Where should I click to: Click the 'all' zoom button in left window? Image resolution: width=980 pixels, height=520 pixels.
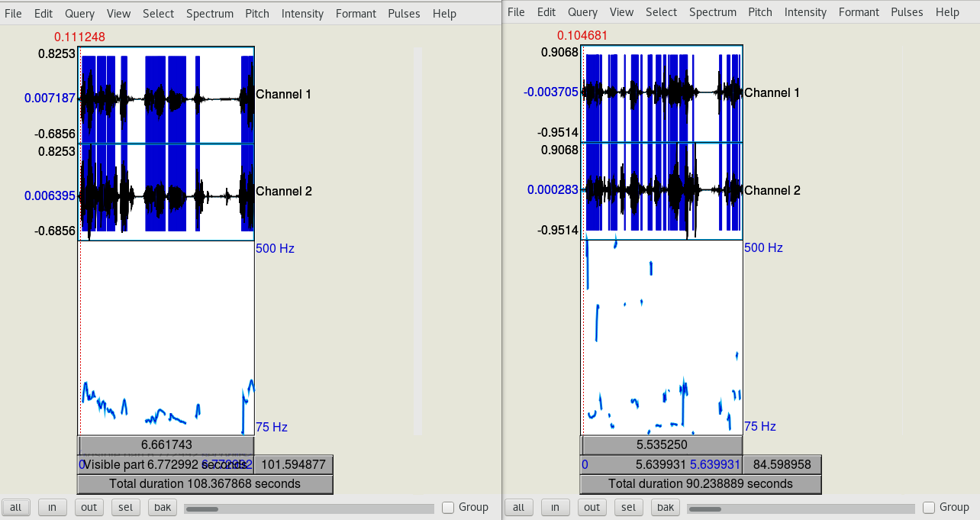(x=15, y=508)
